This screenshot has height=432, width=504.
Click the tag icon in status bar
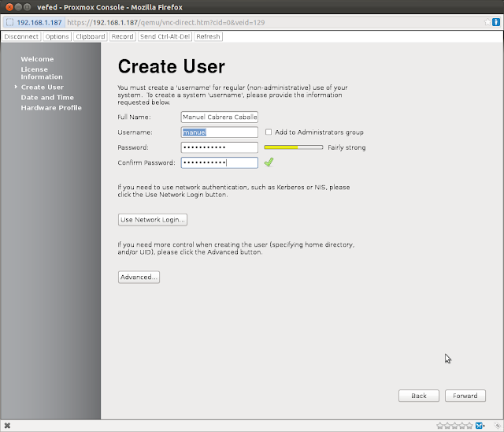(x=497, y=426)
